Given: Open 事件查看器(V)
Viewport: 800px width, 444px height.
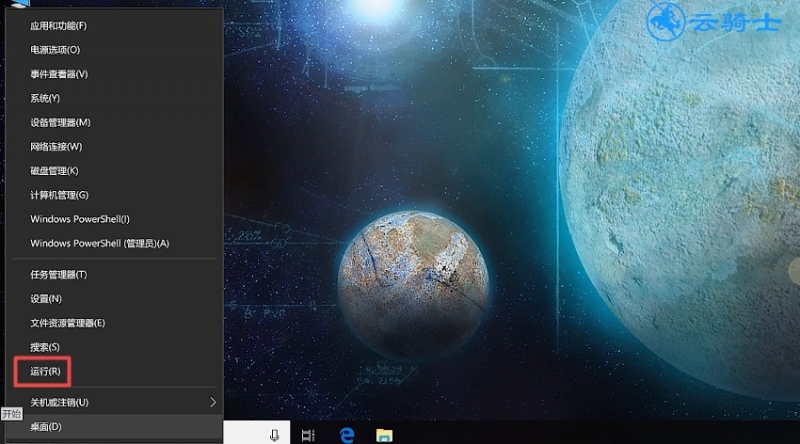Looking at the screenshot, I should (x=114, y=74).
